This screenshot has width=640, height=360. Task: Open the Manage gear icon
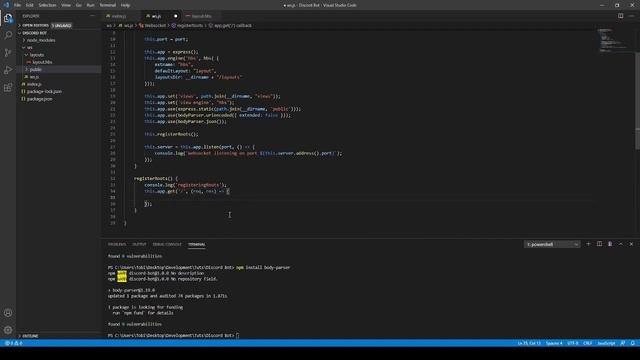pyautogui.click(x=8, y=330)
